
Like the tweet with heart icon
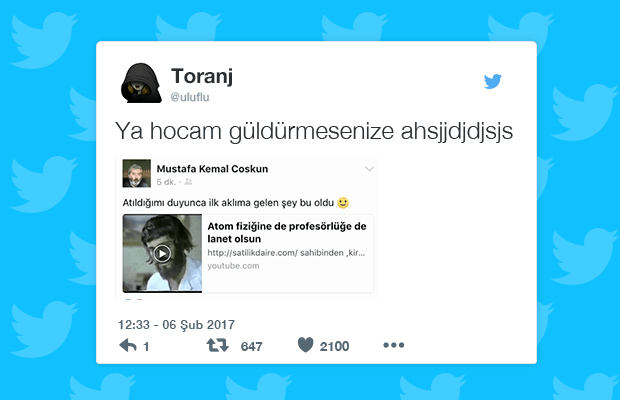click(305, 345)
